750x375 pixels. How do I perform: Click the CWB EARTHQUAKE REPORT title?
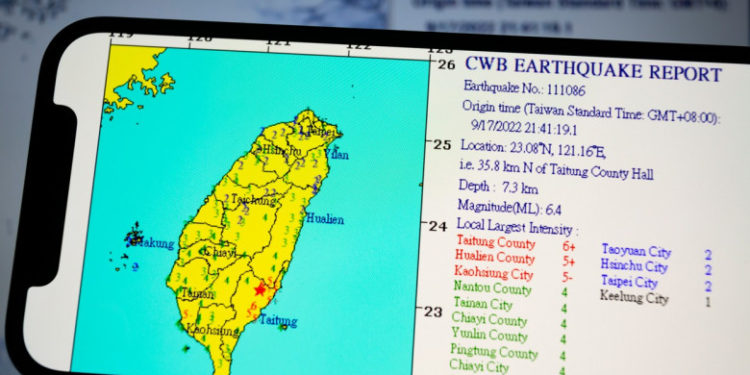point(593,69)
